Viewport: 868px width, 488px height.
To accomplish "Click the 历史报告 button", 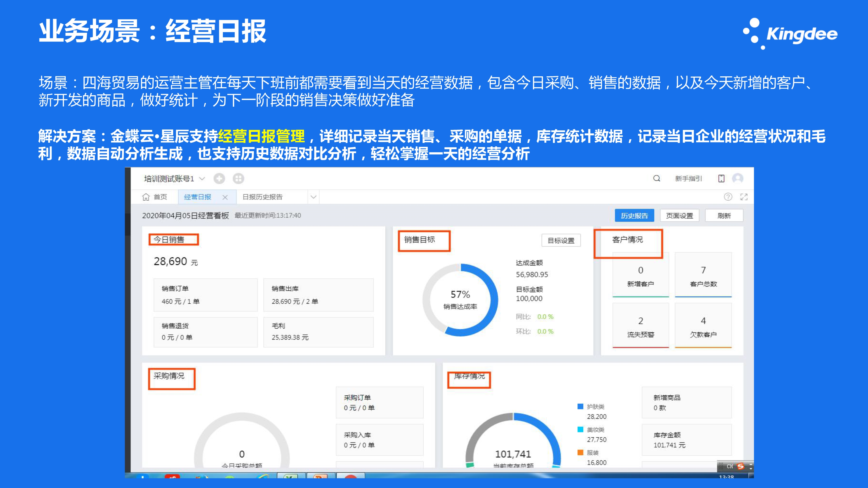I will [x=634, y=216].
